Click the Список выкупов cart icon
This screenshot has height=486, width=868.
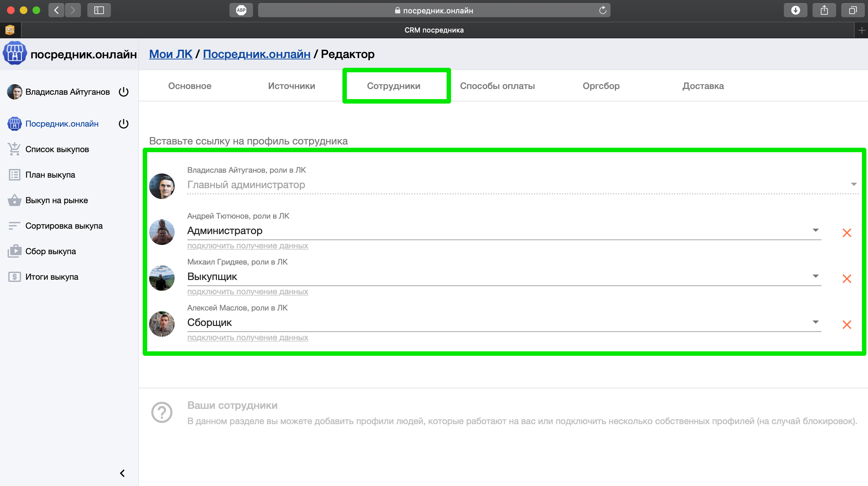[14, 149]
